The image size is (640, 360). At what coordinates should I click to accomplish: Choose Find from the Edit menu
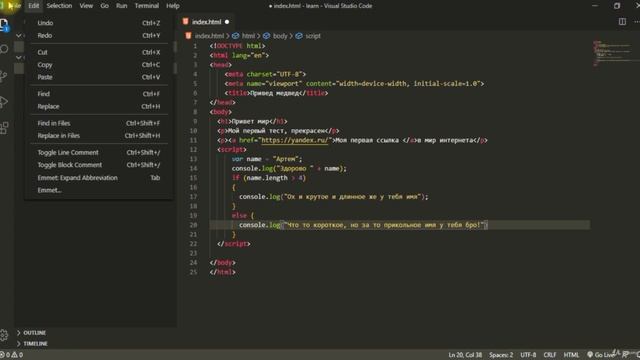pos(99,94)
